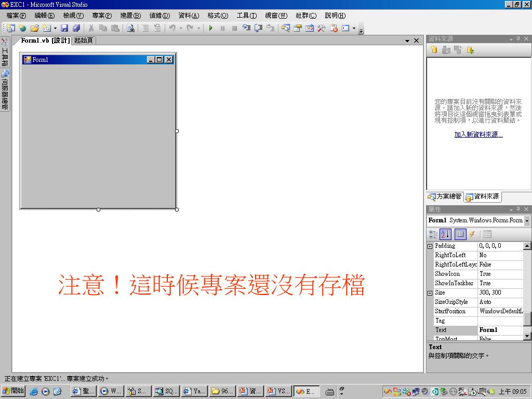
Task: Click the Uncomment lines icon
Action: click(x=157, y=28)
